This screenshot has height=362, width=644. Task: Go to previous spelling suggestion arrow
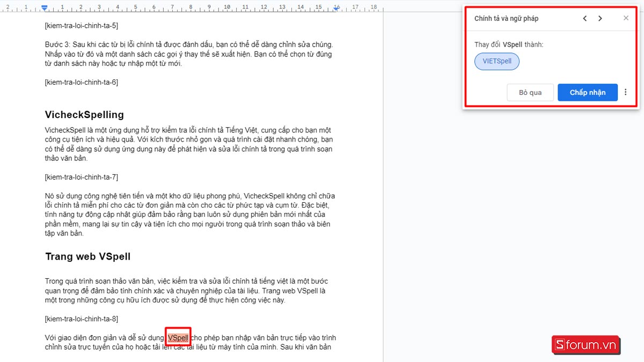click(x=585, y=18)
